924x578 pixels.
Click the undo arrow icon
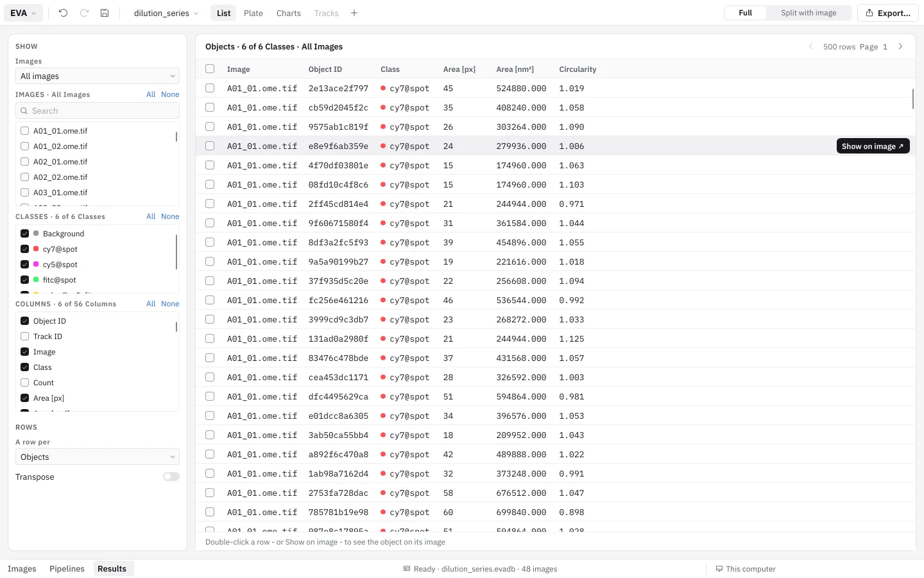[63, 13]
